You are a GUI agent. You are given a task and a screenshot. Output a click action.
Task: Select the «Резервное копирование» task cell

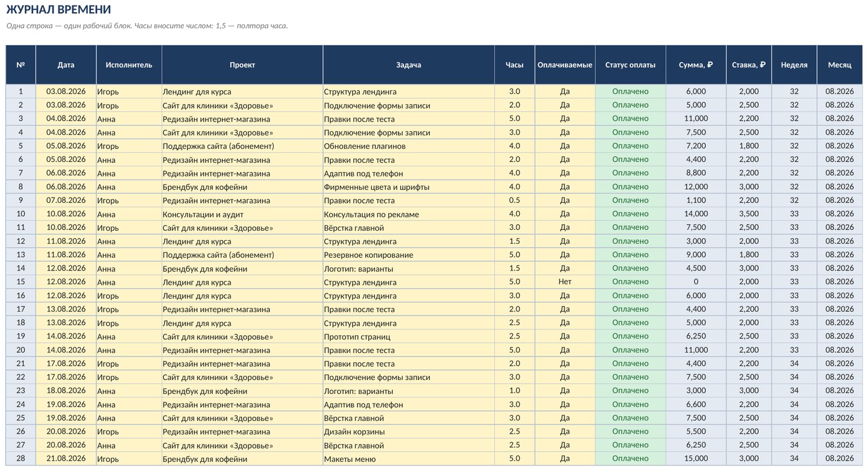click(x=409, y=255)
